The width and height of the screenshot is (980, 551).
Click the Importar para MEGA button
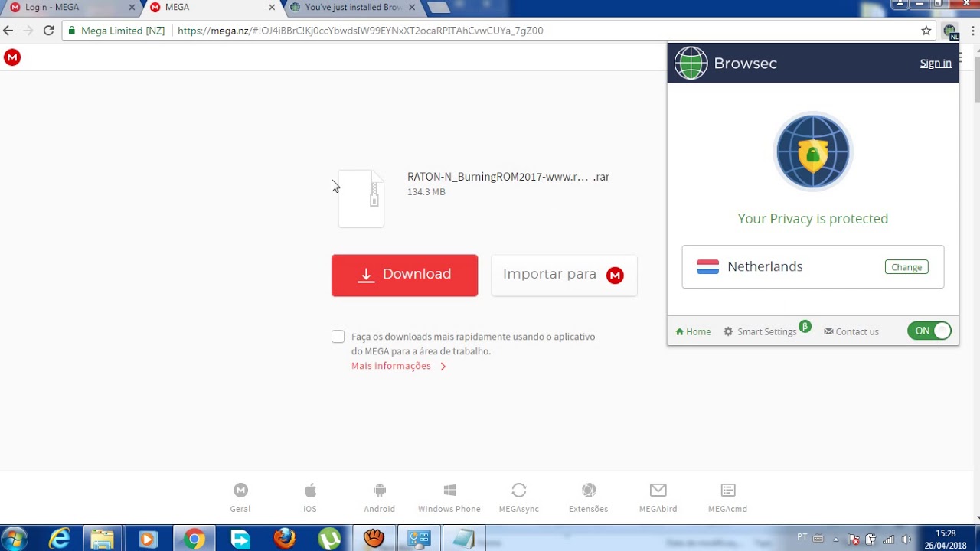pos(564,275)
